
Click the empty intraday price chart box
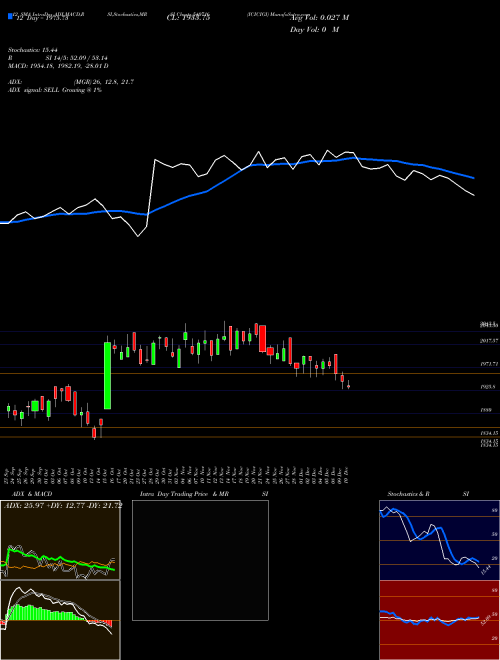coord(200,560)
